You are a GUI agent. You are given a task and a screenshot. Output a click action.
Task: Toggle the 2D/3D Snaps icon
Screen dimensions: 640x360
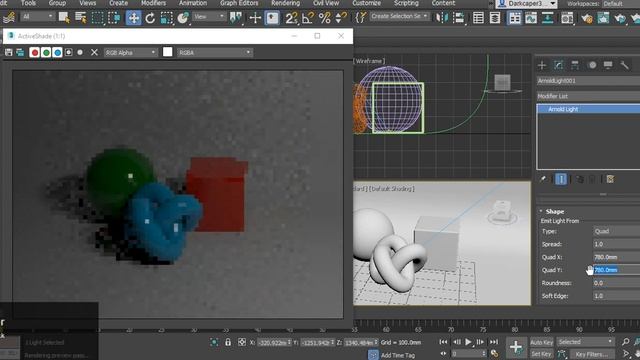[x=291, y=18]
